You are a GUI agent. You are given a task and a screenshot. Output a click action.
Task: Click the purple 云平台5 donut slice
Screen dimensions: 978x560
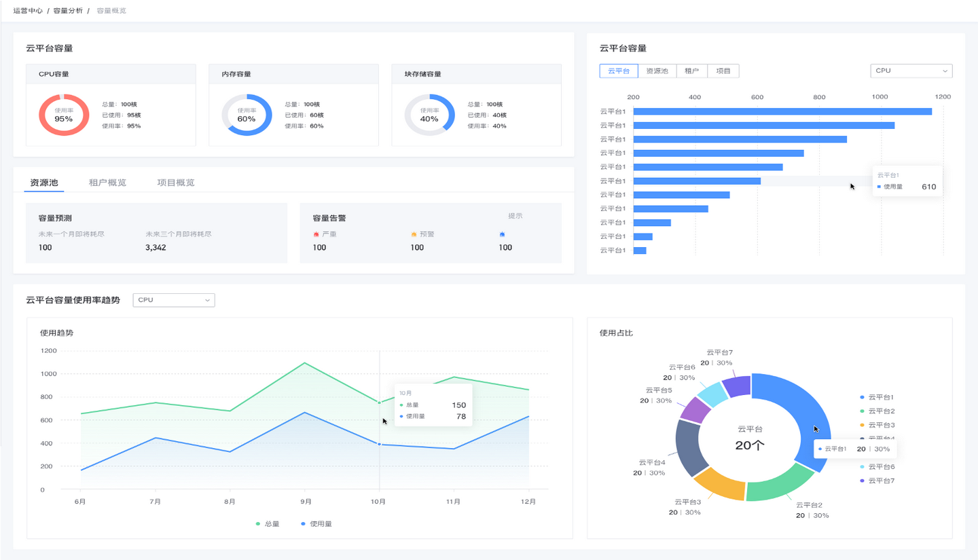[x=695, y=410]
